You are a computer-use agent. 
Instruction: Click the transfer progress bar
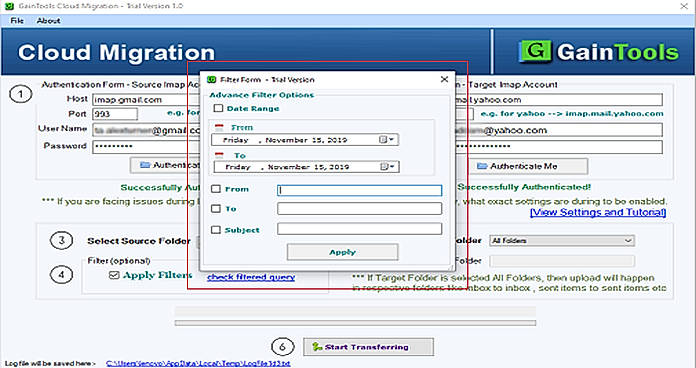coord(355,323)
